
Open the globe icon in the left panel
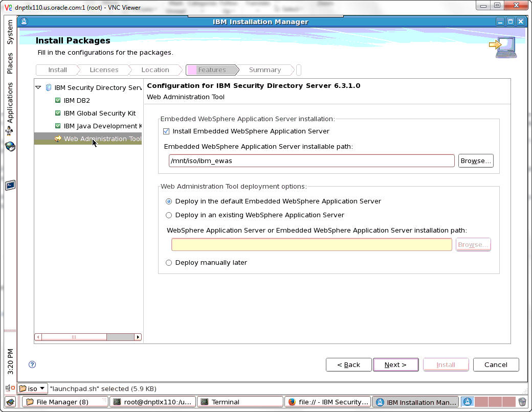click(10, 147)
